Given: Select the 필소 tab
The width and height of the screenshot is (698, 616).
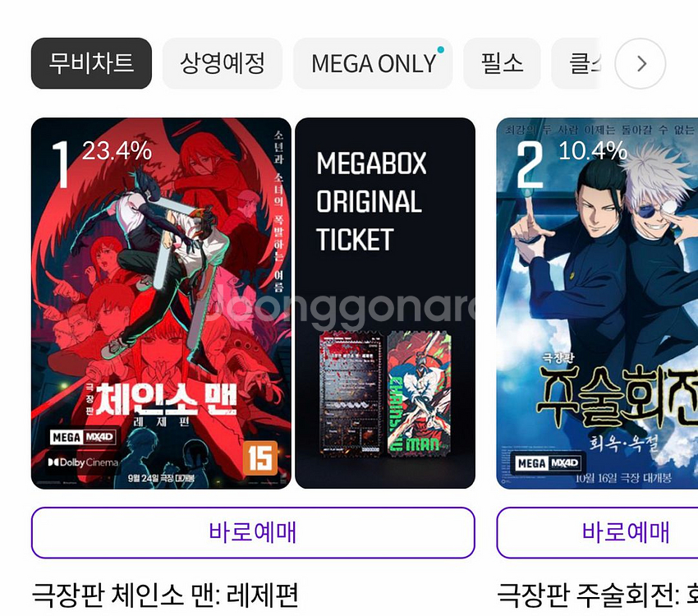Looking at the screenshot, I should click(502, 63).
